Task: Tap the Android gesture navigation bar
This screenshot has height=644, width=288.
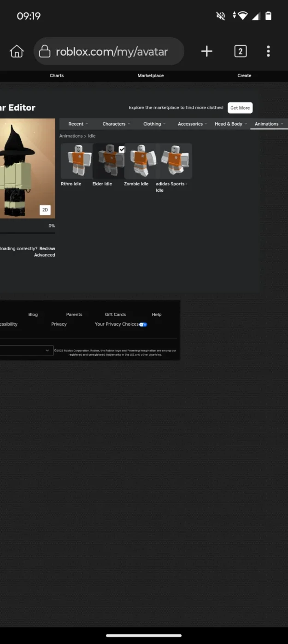Action: [144, 636]
